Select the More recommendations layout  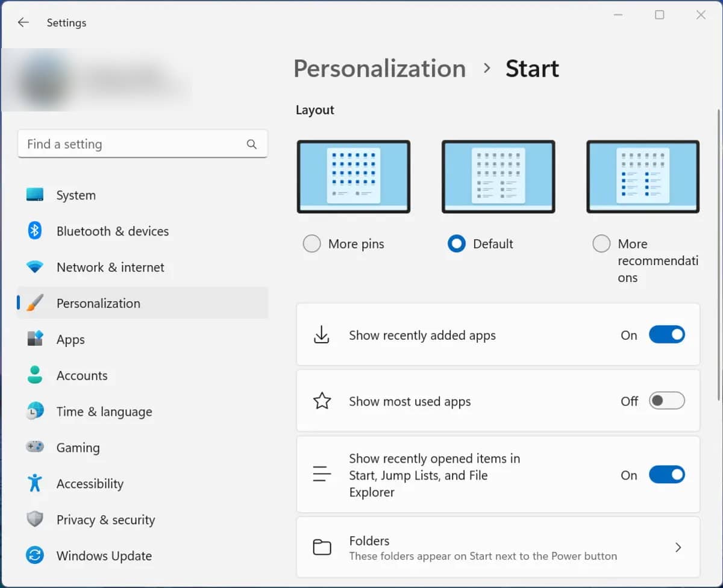(x=601, y=243)
